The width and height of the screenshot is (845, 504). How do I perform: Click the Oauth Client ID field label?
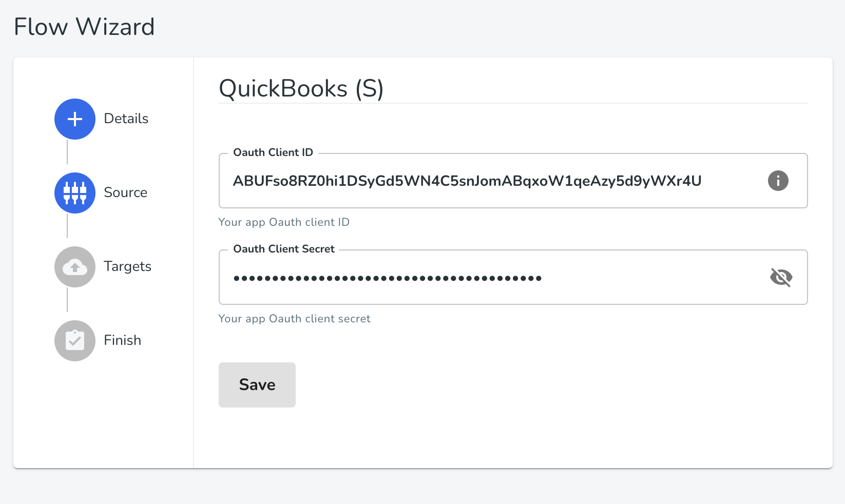pos(273,152)
